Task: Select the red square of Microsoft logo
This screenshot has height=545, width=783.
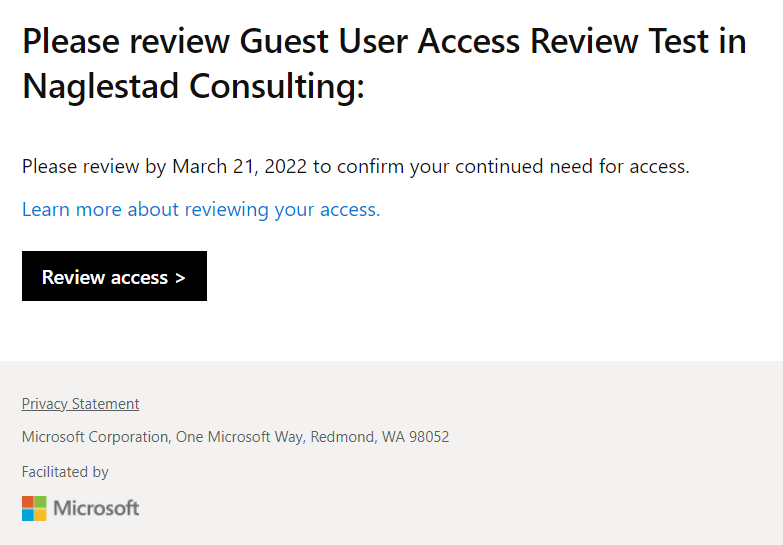Action: pos(28,502)
